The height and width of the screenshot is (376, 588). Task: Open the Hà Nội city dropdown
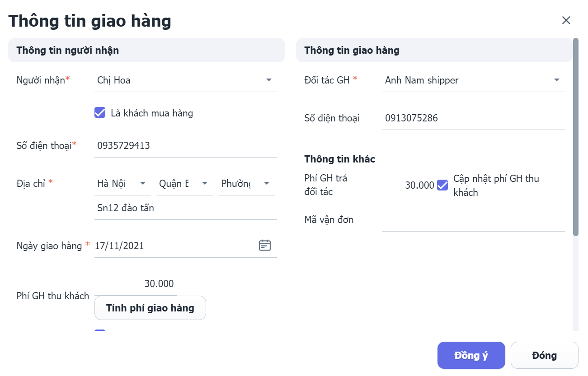tap(142, 184)
